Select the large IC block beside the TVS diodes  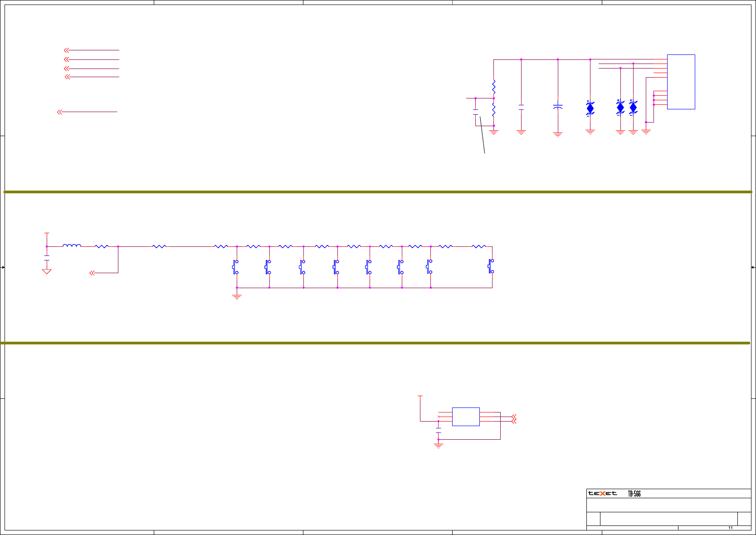[681, 82]
